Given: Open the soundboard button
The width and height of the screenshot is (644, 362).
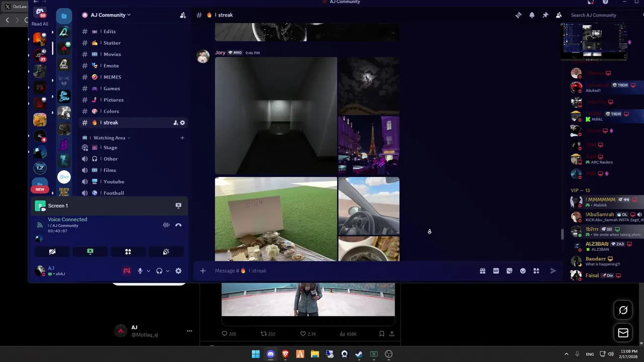Looking at the screenshot, I should (x=166, y=251).
